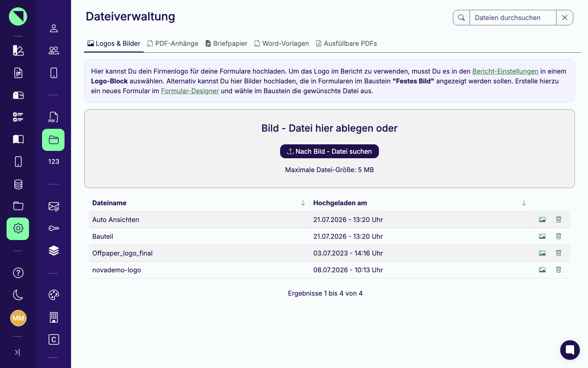Open the folder file management icon in second sidebar

[x=53, y=140]
